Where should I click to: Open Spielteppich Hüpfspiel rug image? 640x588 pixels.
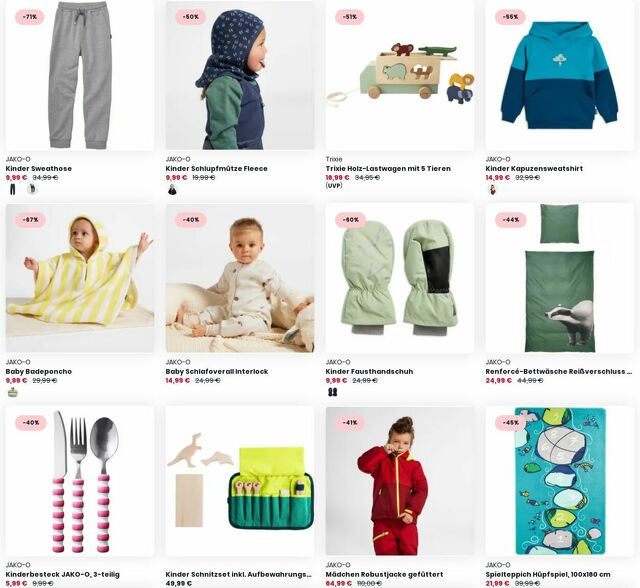[x=560, y=481]
